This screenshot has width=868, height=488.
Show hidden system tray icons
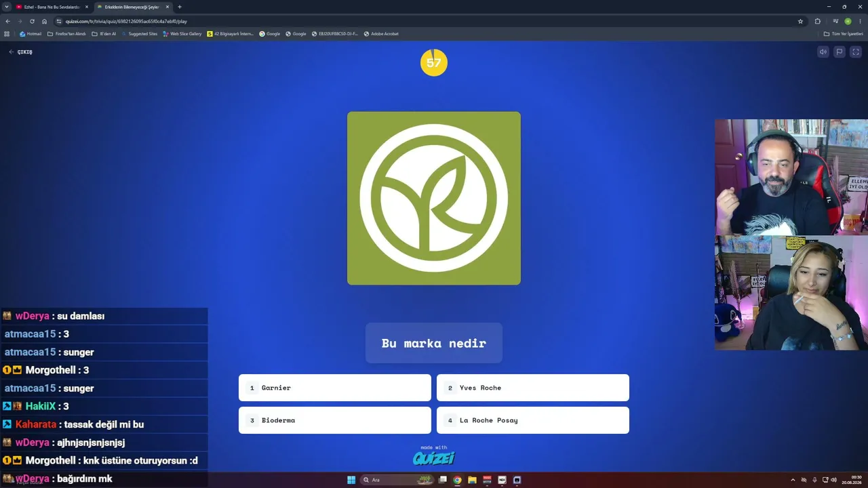pos(793,480)
